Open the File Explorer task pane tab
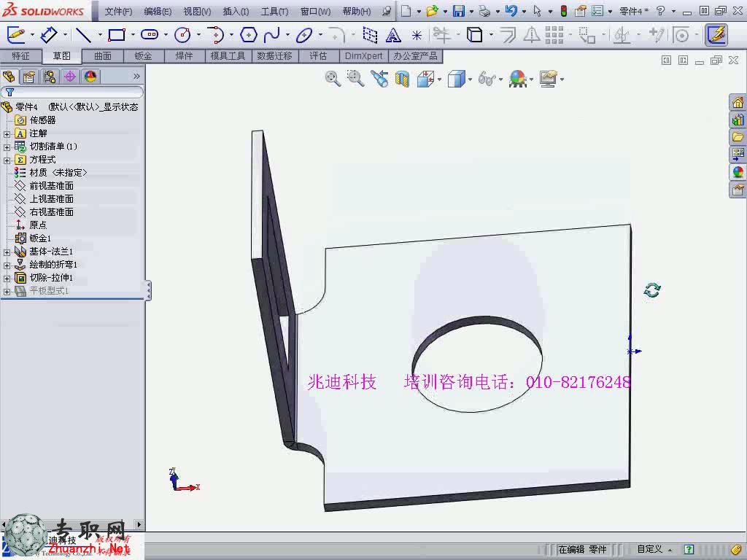Viewport: 747px width, 560px height. point(738,137)
